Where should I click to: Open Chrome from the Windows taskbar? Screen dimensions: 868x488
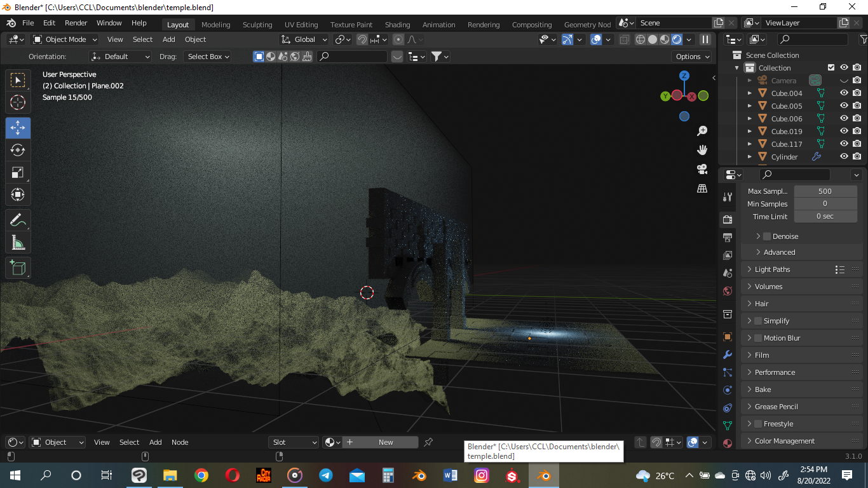pos(201,475)
